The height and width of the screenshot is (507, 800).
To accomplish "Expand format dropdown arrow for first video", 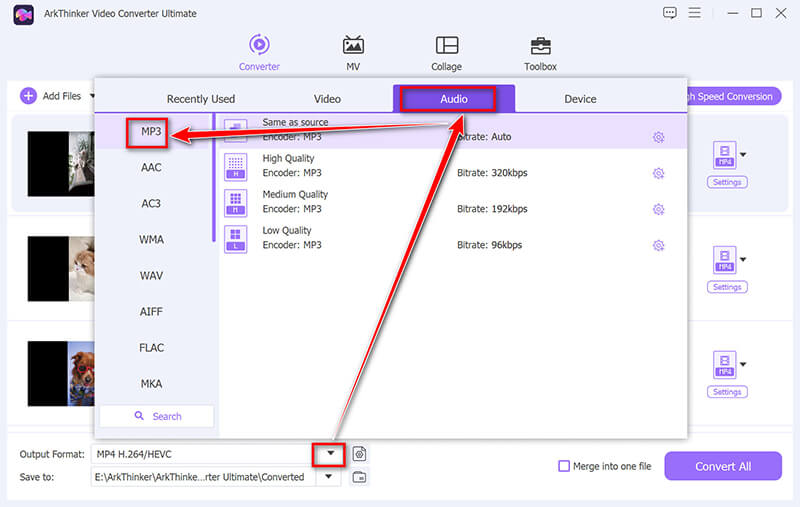I will click(743, 155).
